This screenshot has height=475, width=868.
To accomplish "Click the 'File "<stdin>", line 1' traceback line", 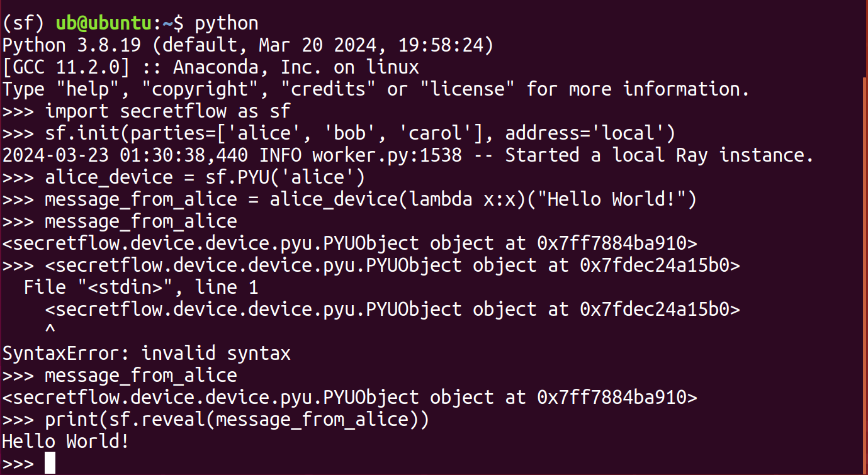I will tap(141, 288).
